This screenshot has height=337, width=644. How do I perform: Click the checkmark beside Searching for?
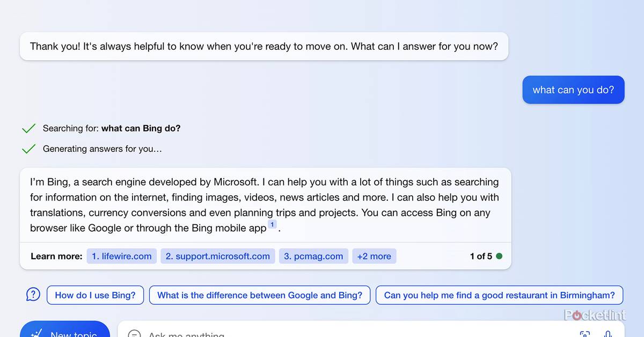28,128
